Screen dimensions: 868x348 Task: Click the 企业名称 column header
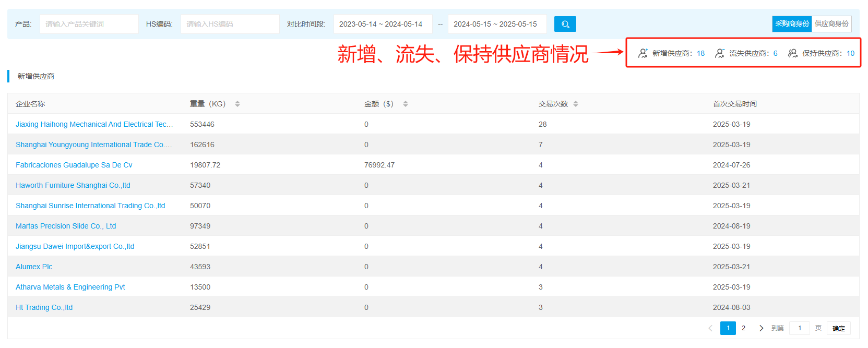click(x=30, y=104)
